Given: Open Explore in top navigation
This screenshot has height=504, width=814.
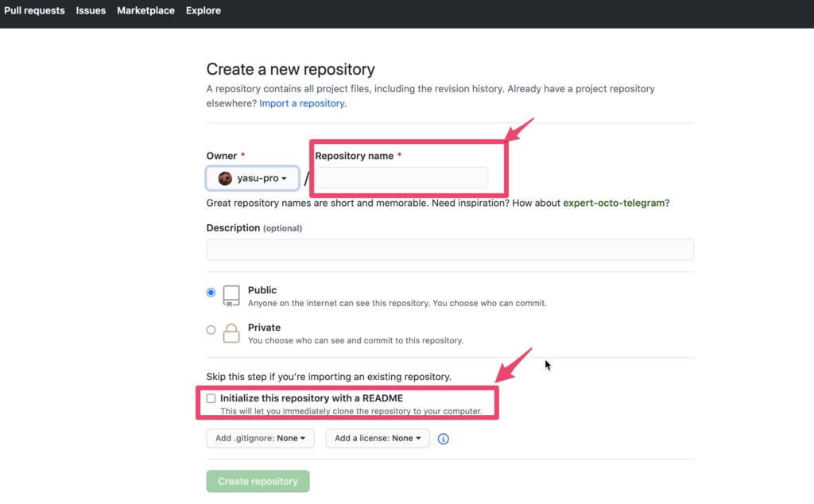Looking at the screenshot, I should pyautogui.click(x=203, y=10).
